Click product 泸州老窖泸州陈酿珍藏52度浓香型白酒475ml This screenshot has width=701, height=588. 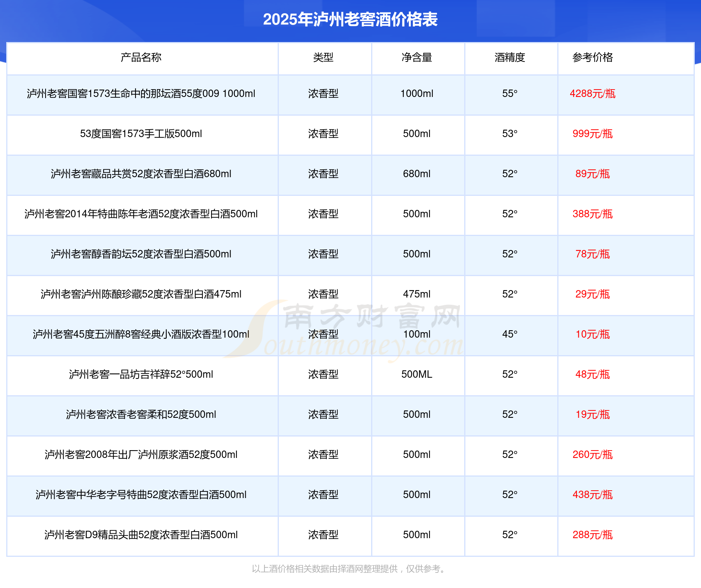[141, 294]
